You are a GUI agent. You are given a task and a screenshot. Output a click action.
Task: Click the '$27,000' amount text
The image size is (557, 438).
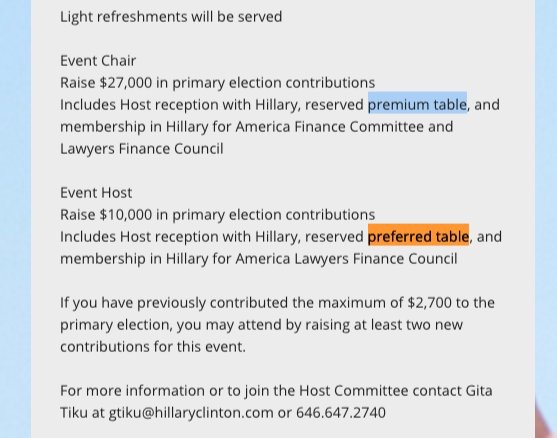coord(125,83)
